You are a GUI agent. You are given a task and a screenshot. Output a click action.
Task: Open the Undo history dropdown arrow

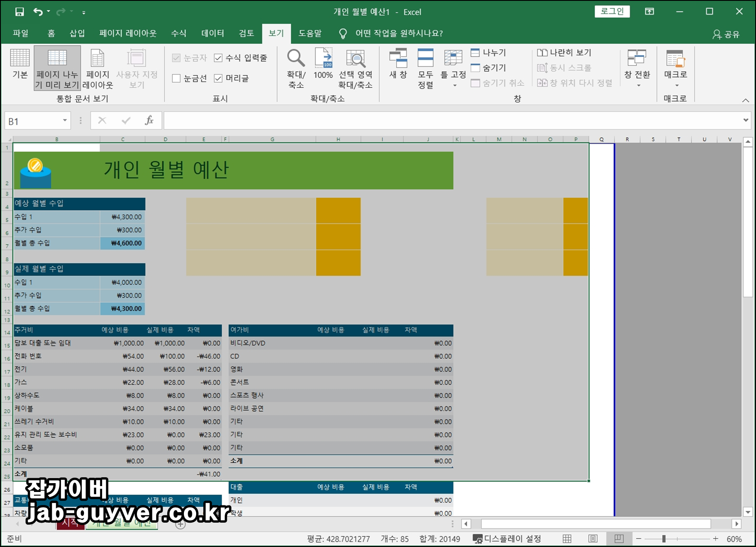48,12
